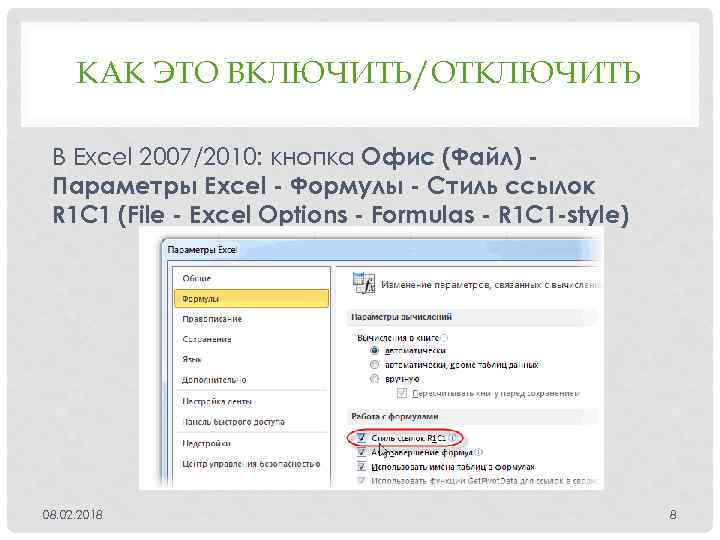Select the Общие category
Viewport: 720px width, 540px height.
[x=197, y=278]
